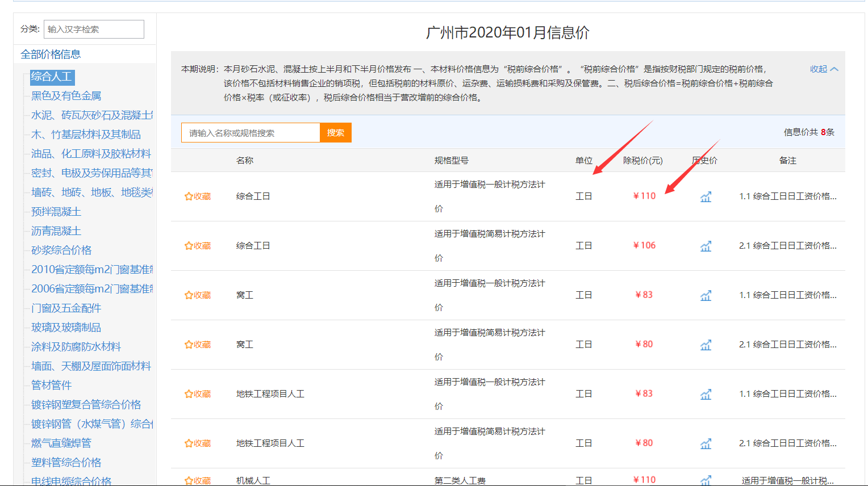Open history price chart for ¥110 综合工日 row

point(706,197)
